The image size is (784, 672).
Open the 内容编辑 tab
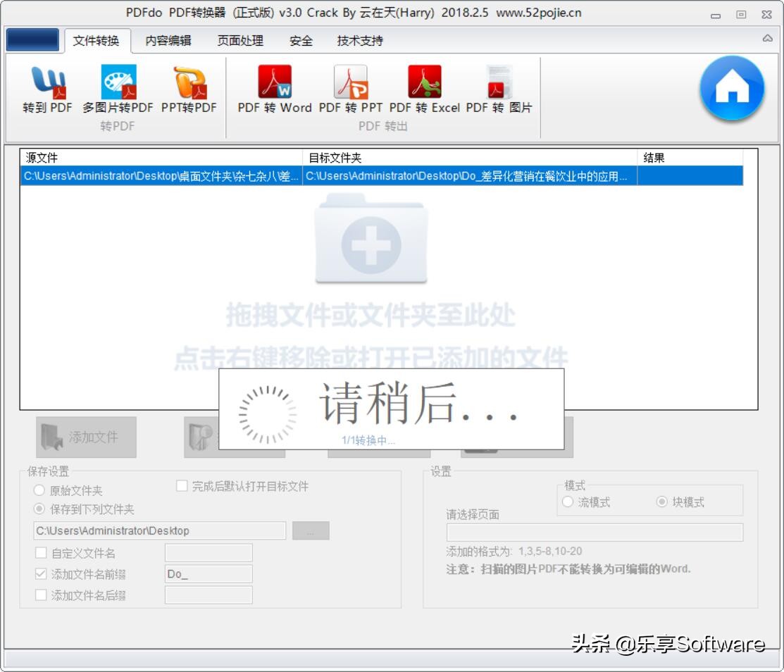click(x=168, y=40)
